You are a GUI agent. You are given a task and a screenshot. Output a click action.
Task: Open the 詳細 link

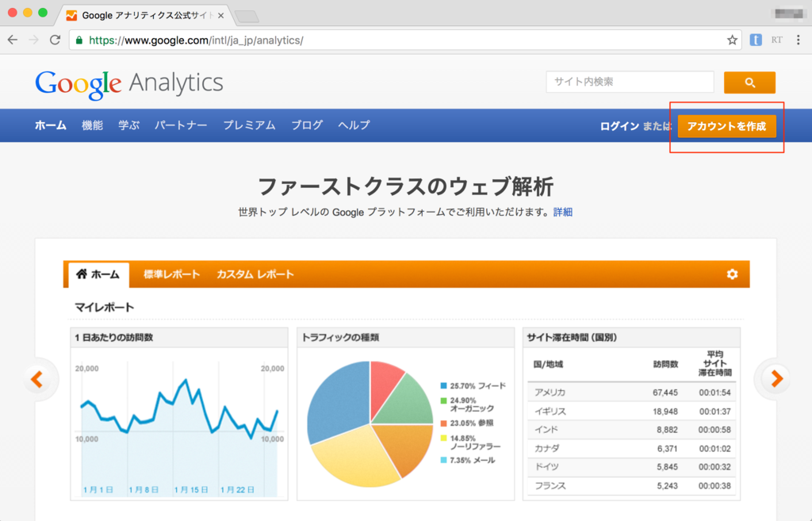click(x=562, y=212)
